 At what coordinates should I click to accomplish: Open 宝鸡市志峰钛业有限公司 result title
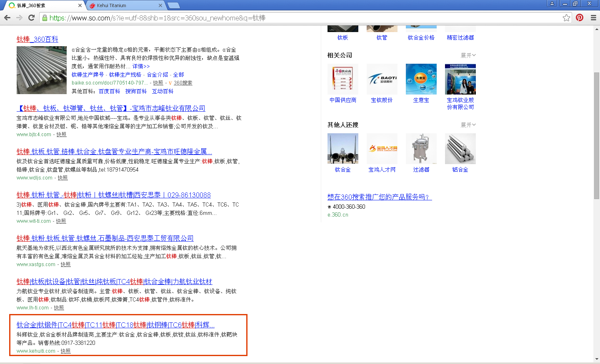click(x=111, y=108)
